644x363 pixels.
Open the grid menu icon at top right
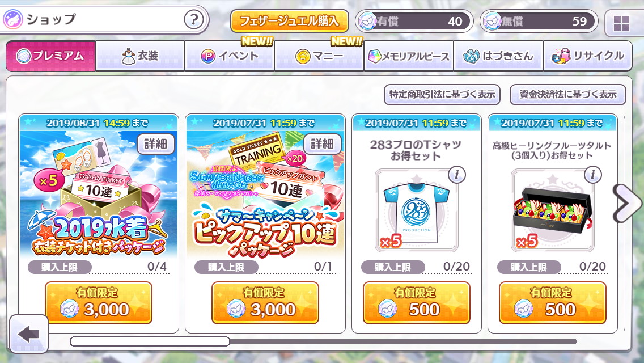coord(621,24)
